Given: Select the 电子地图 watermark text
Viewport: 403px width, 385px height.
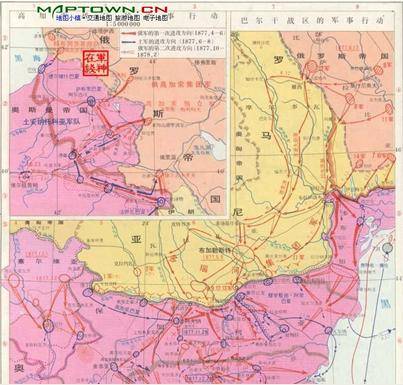Looking at the screenshot, I should pos(156,18).
